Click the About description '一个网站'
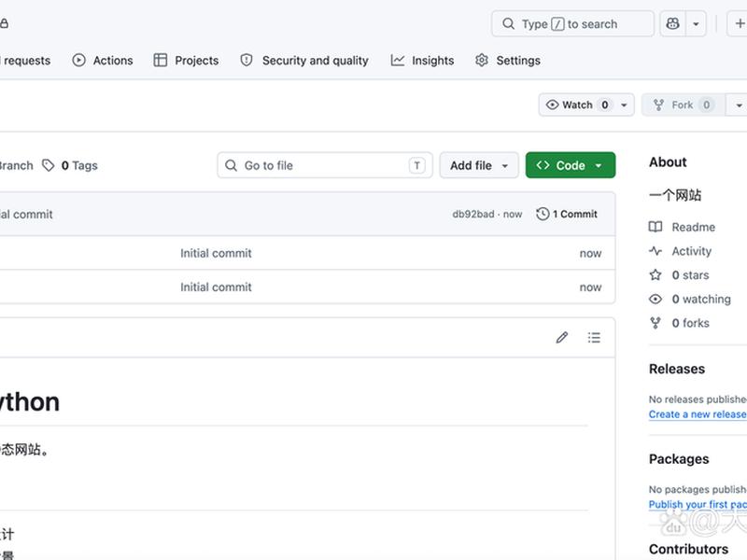 coord(675,195)
